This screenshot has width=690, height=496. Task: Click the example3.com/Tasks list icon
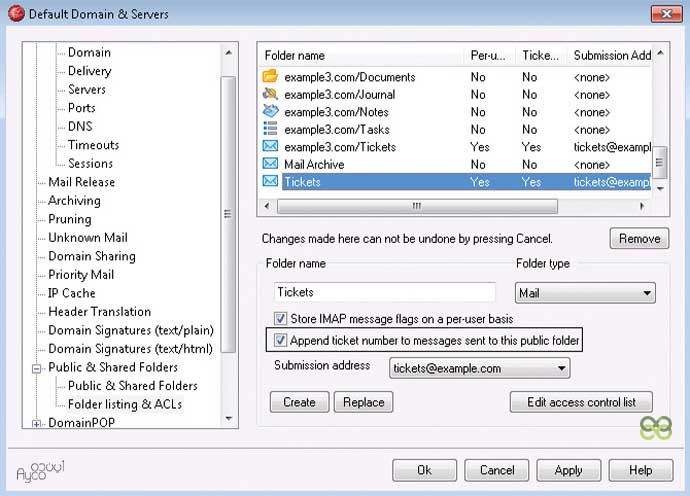pyautogui.click(x=269, y=129)
